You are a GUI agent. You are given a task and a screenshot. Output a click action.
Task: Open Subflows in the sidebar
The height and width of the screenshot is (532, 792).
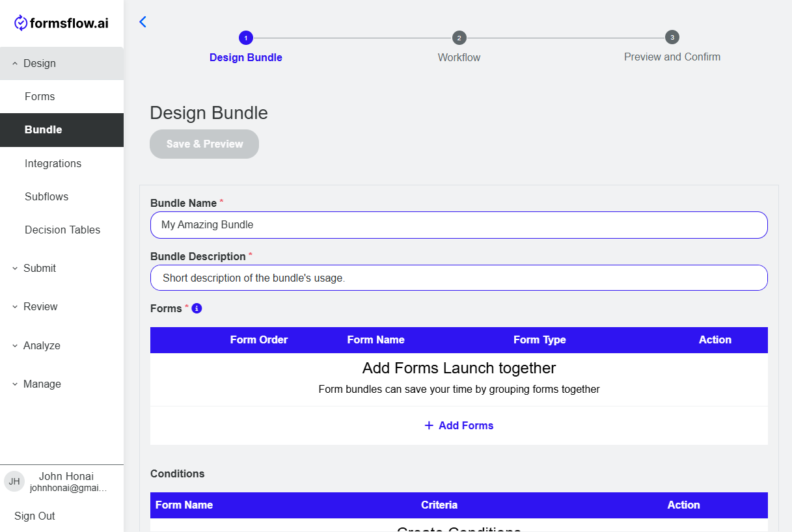point(62,196)
